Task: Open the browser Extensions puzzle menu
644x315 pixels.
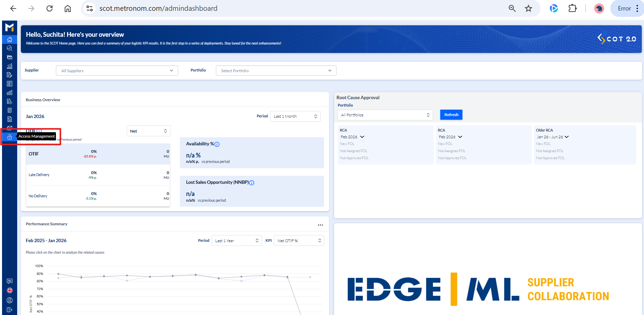Action: point(573,8)
